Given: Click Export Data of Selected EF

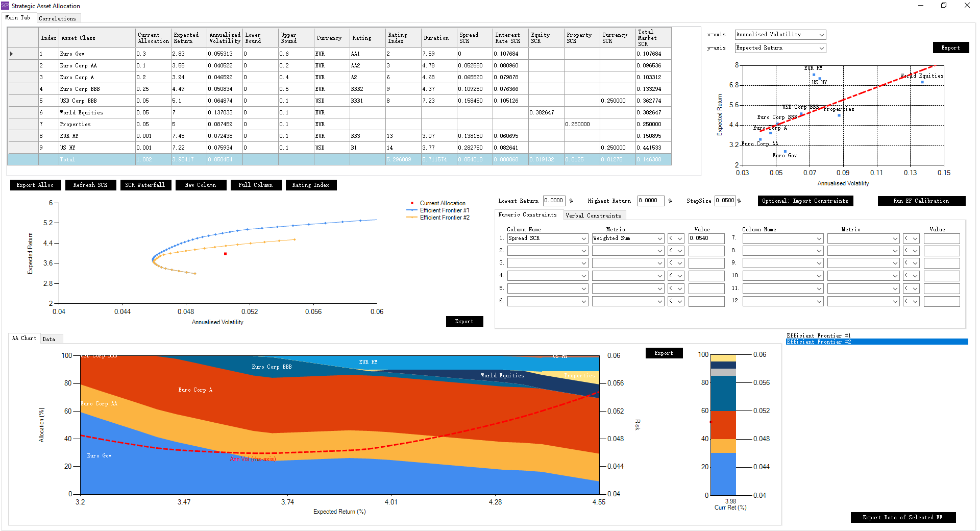Looking at the screenshot, I should tap(902, 517).
